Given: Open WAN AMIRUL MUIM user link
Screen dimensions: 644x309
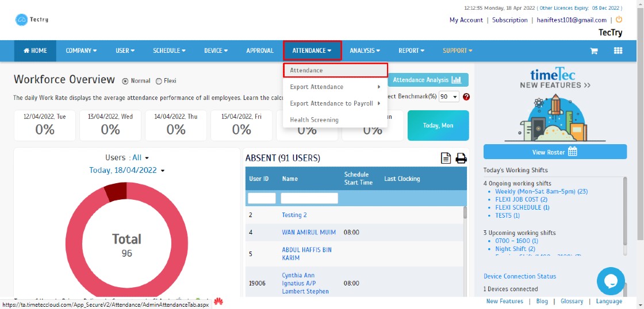Looking at the screenshot, I should 309,232.
